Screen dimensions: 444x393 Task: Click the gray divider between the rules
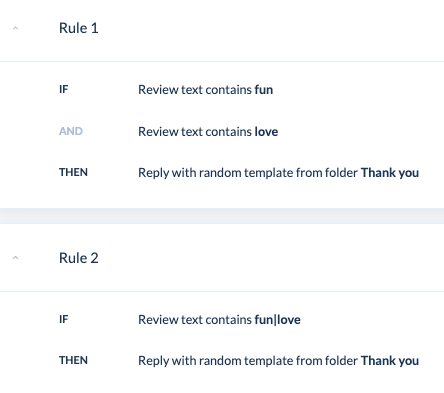point(222,216)
